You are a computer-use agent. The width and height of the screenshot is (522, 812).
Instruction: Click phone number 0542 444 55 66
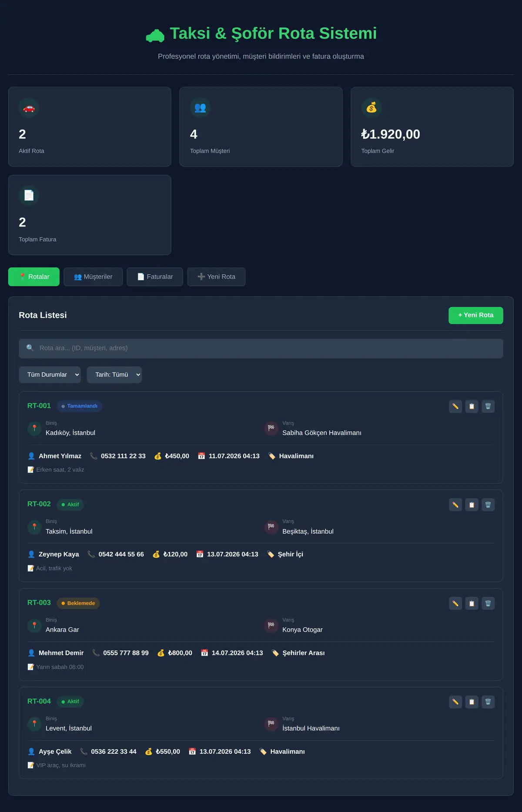tap(121, 554)
